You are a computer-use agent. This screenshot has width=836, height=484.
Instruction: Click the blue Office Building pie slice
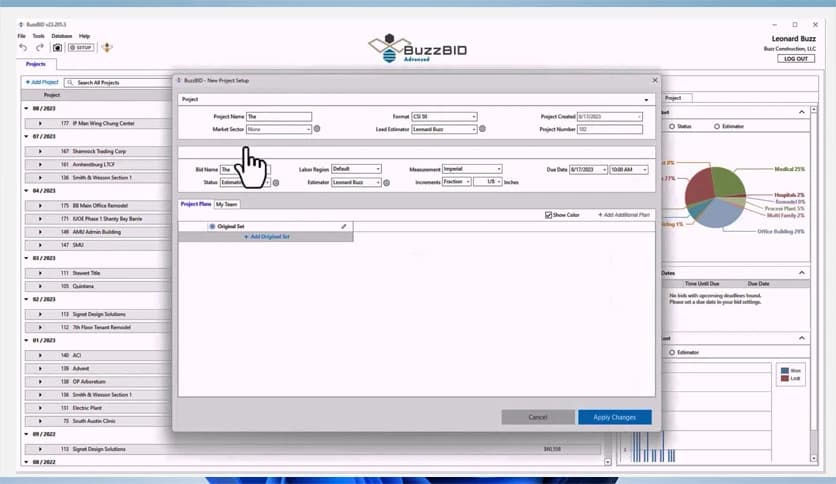(x=720, y=213)
